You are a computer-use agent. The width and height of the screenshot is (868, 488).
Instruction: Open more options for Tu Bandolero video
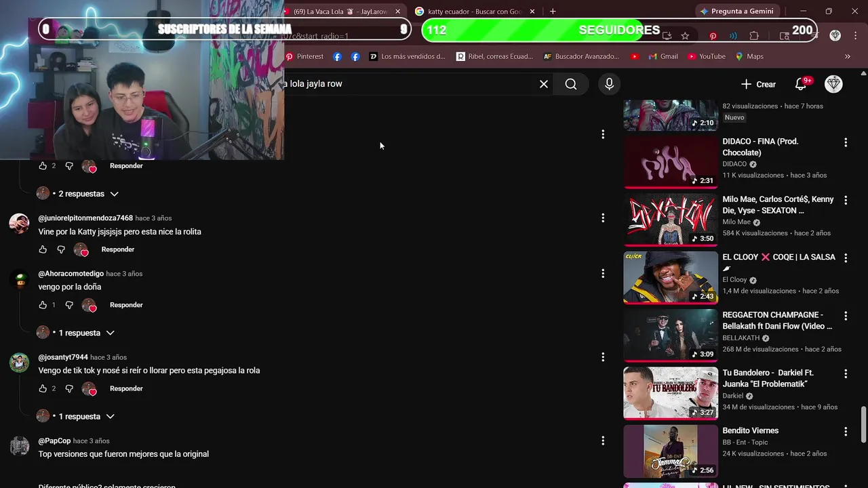[846, 373]
